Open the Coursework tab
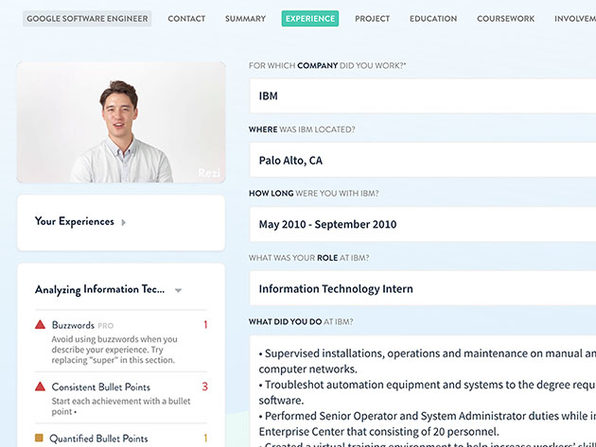Viewport: 596px width, 447px height. [506, 19]
